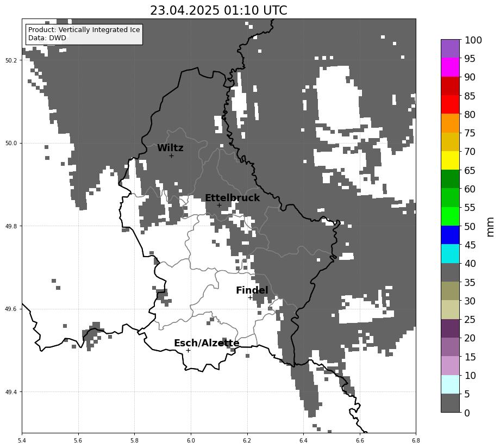Click the colorbar tick label 100

tap(473, 40)
